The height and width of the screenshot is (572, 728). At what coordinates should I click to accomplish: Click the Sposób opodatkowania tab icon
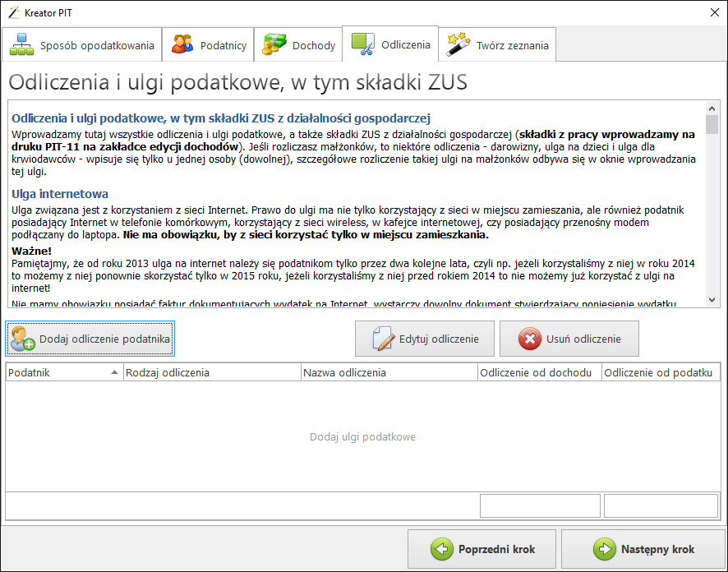[x=22, y=45]
